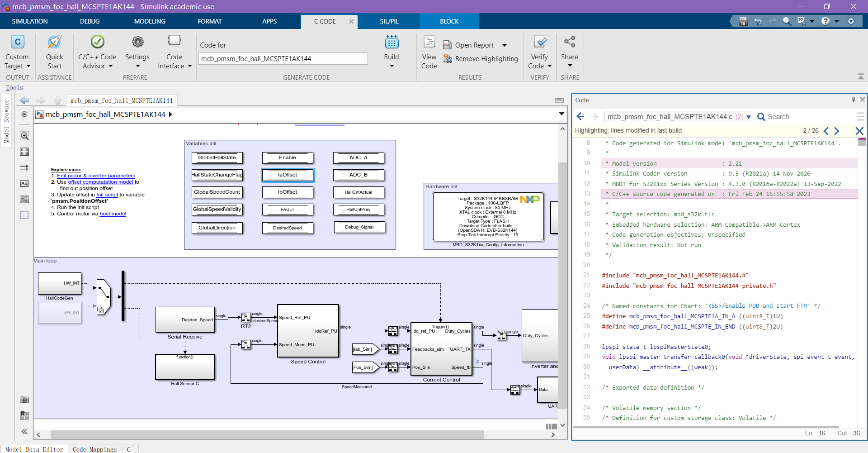The height and width of the screenshot is (453, 868).
Task: Toggle the area annotation square tool
Action: click(24, 215)
